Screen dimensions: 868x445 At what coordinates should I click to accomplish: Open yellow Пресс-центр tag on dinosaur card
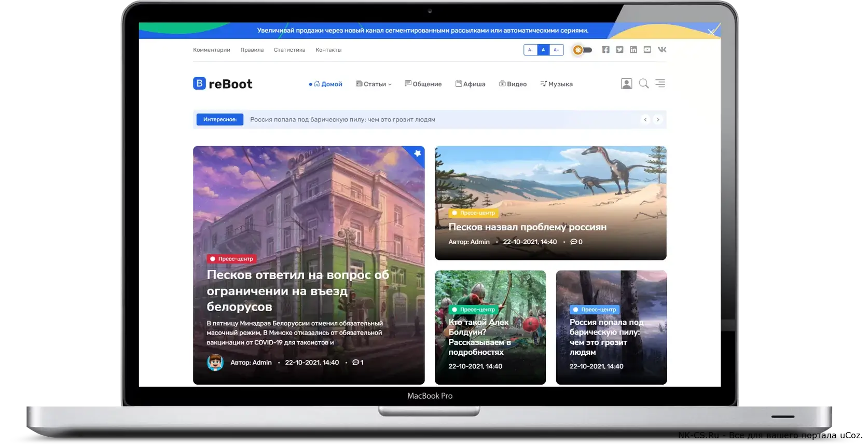coord(474,213)
